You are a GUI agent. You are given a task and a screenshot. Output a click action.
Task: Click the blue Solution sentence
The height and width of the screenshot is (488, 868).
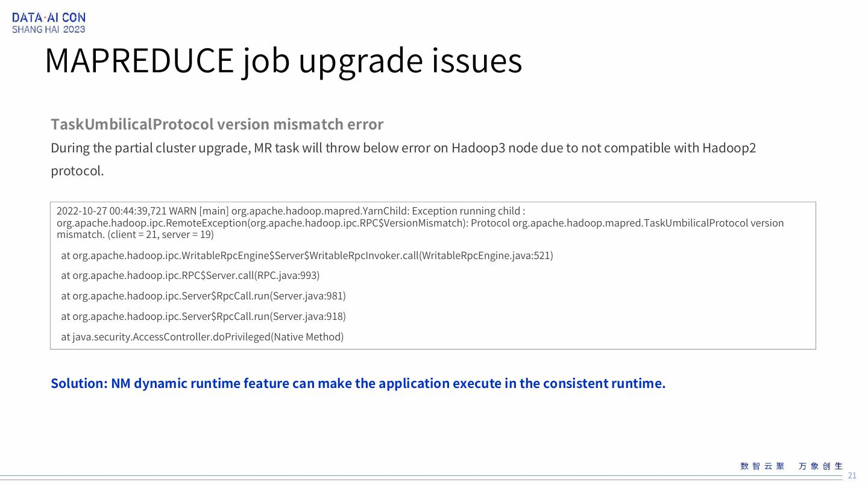click(x=358, y=383)
